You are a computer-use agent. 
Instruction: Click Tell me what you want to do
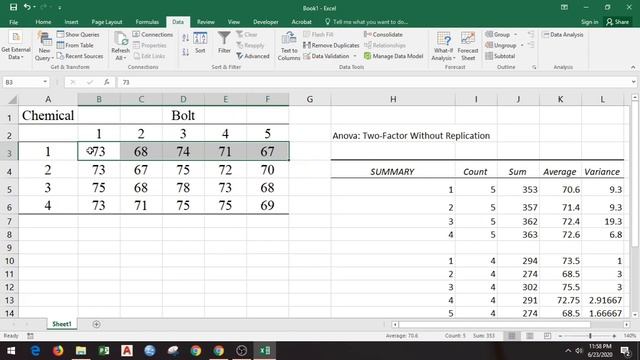click(x=367, y=22)
